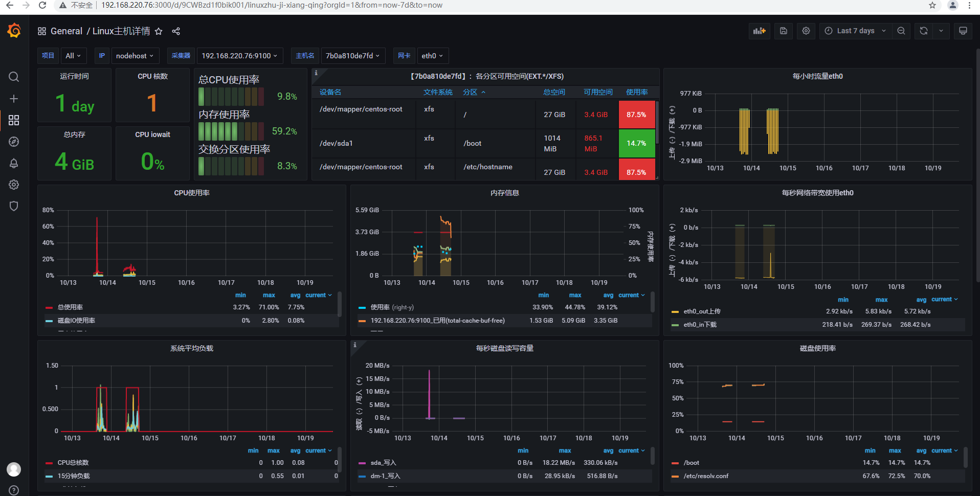Open the Alerting bell icon
980x496 pixels.
tap(14, 163)
